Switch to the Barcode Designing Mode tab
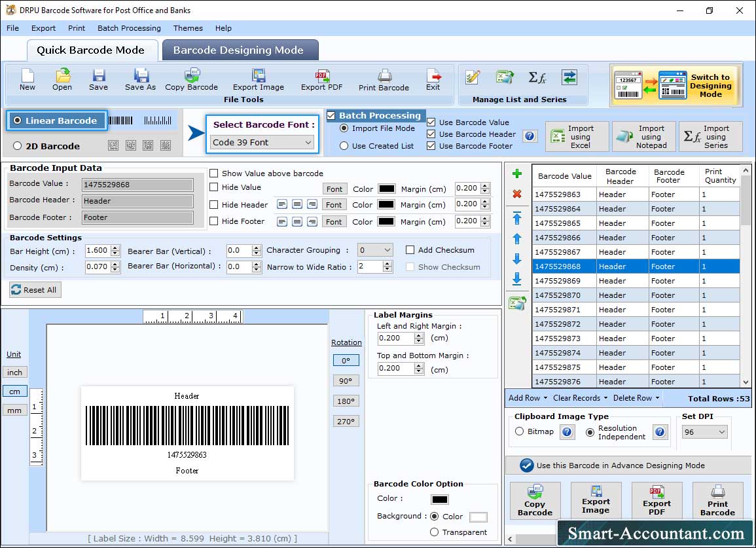The height and width of the screenshot is (548, 756). [240, 50]
